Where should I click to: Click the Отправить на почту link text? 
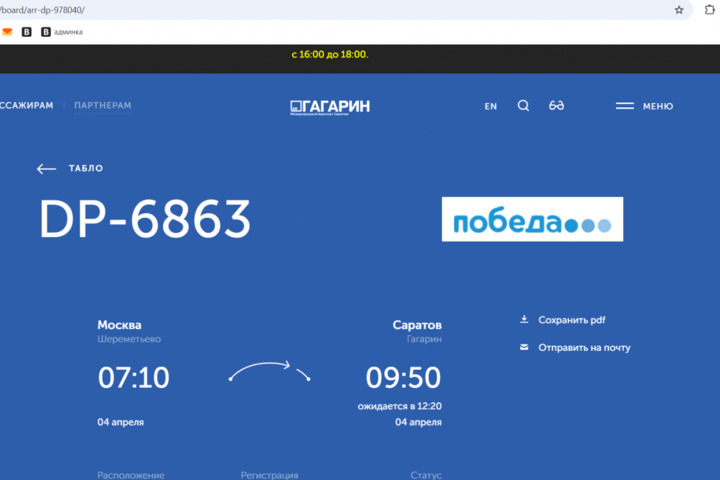click(584, 347)
